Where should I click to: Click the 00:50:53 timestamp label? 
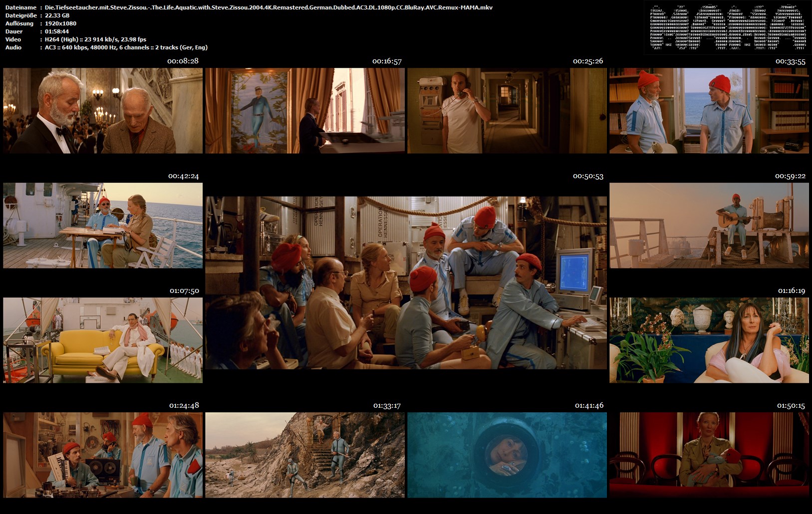(588, 176)
